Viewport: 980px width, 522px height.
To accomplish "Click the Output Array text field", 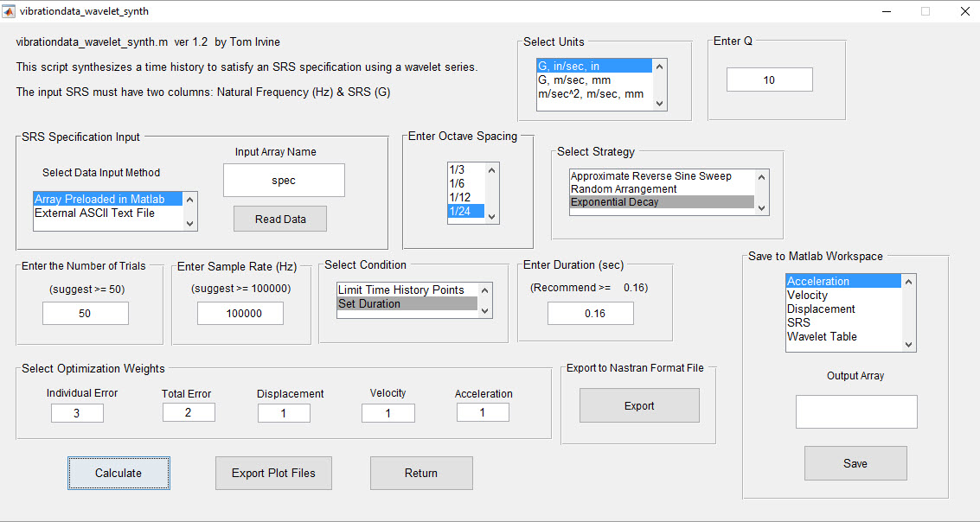I will [855, 411].
